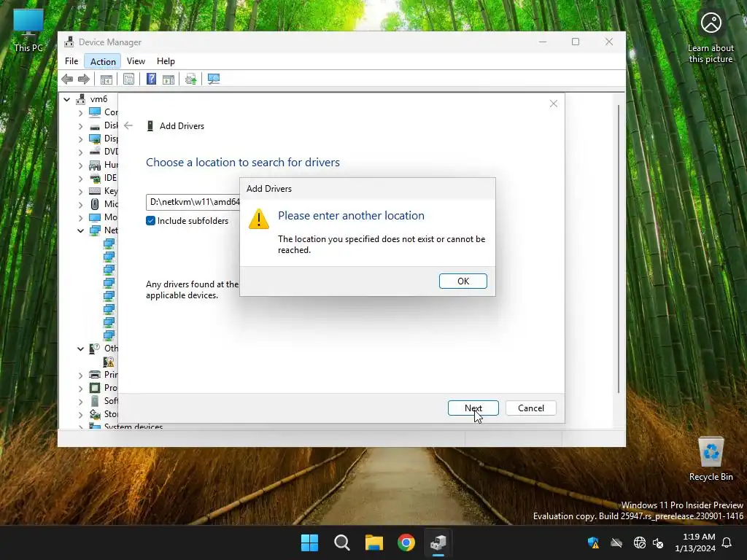The height and width of the screenshot is (560, 747).
Task: Close the Add Drivers wizard with X
Action: 553,104
